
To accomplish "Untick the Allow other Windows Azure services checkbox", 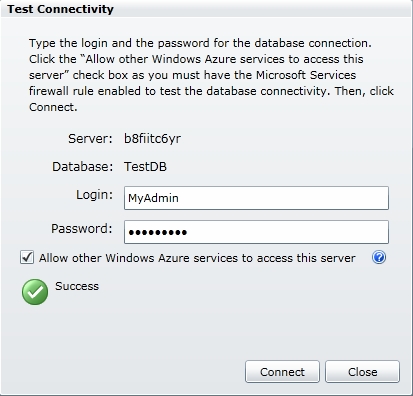I will point(27,257).
